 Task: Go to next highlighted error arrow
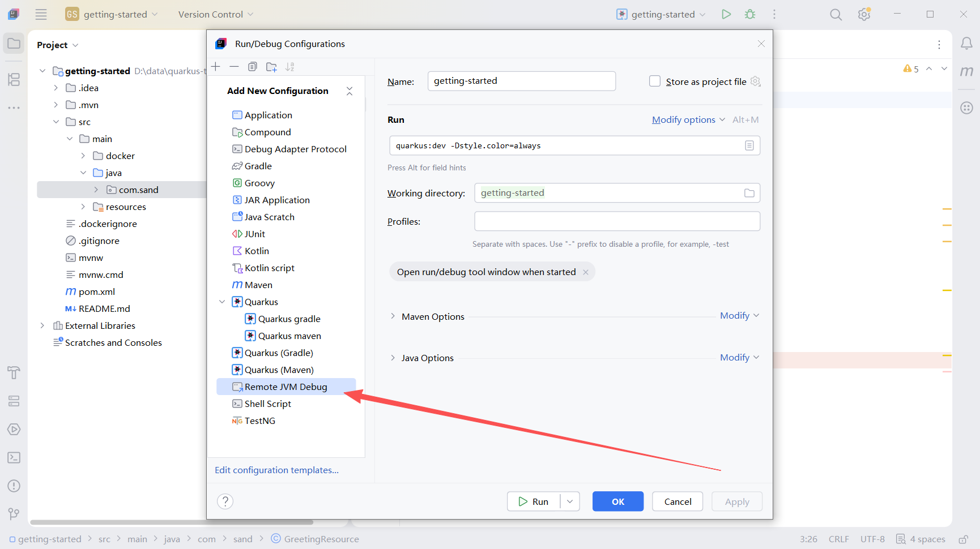click(944, 68)
